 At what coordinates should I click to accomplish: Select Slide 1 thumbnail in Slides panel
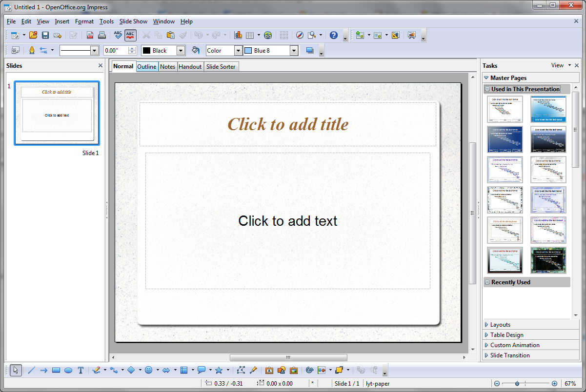point(57,113)
